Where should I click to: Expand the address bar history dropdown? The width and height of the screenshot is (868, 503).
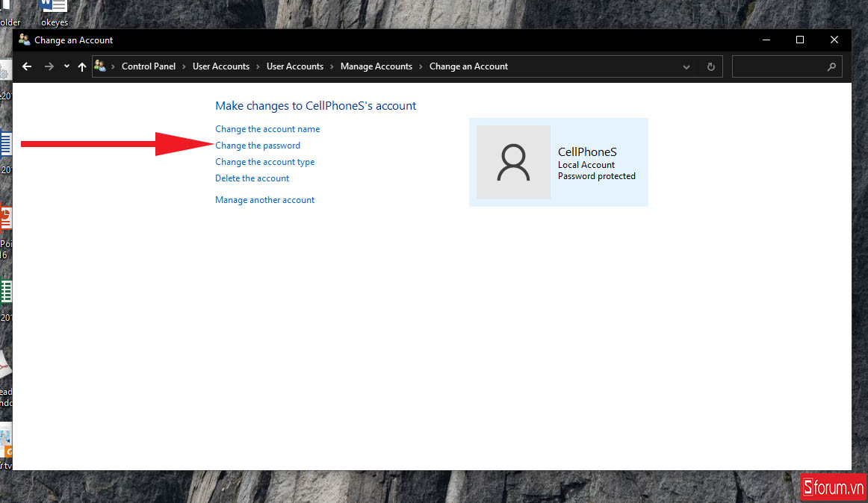click(x=686, y=66)
